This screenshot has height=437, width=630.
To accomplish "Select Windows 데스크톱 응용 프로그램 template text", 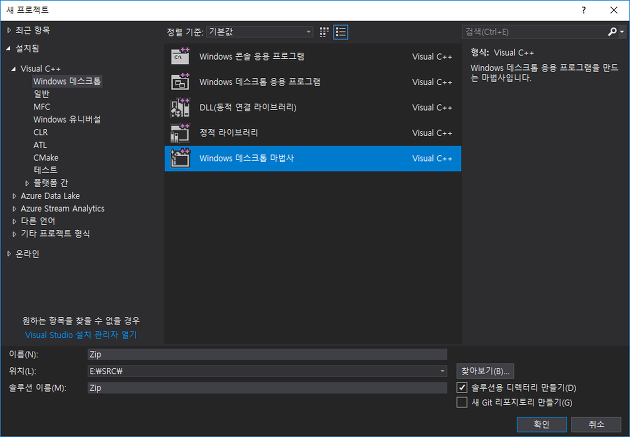I will (260, 82).
